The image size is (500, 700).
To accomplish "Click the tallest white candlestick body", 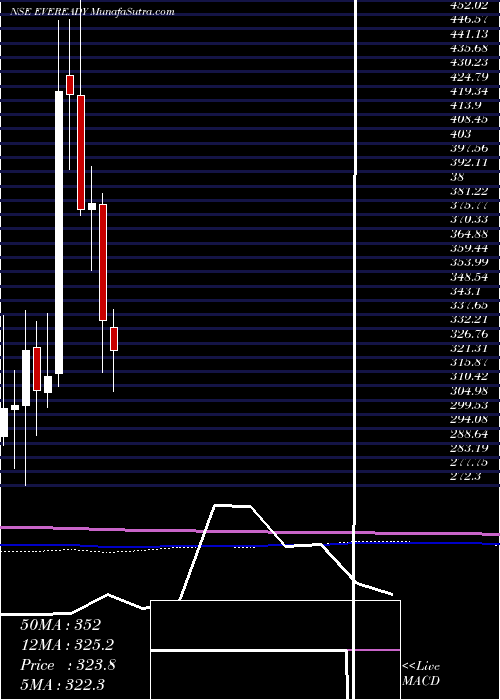I will coord(59,232).
